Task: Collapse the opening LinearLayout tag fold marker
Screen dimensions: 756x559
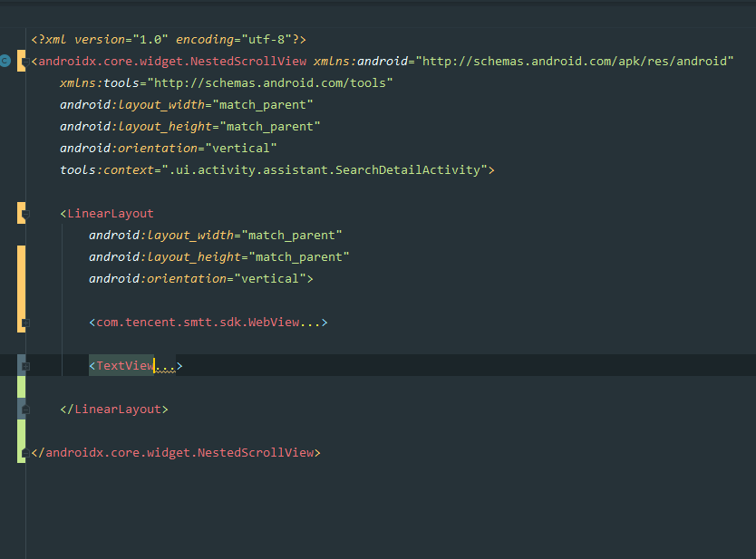Action: (x=26, y=214)
